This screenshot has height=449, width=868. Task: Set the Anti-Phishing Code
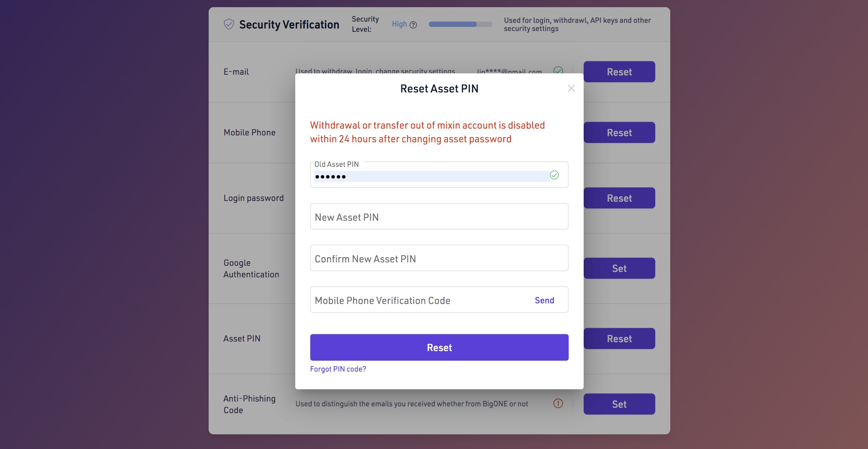tap(619, 404)
